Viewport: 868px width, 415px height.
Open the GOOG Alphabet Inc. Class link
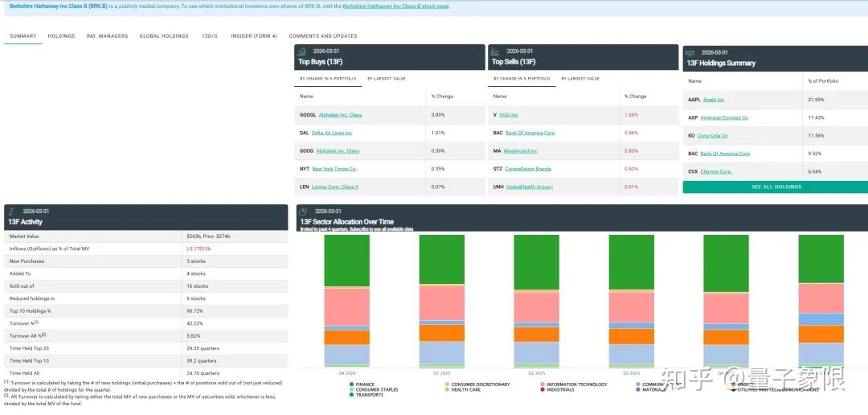pos(338,151)
